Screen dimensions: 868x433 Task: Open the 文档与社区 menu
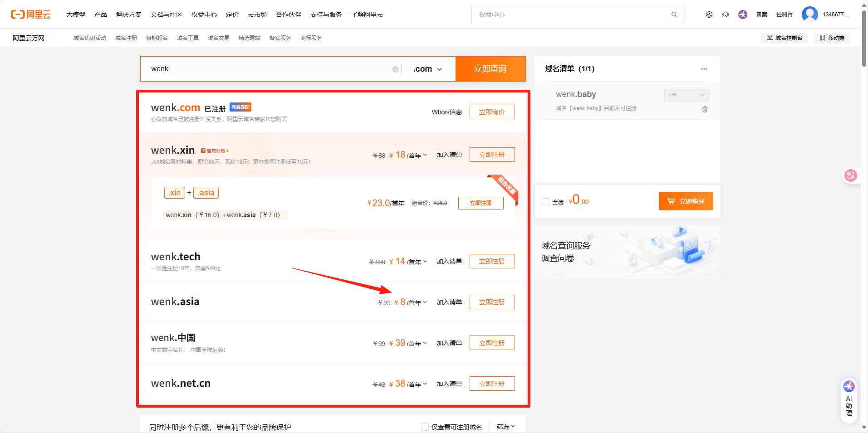click(x=167, y=15)
